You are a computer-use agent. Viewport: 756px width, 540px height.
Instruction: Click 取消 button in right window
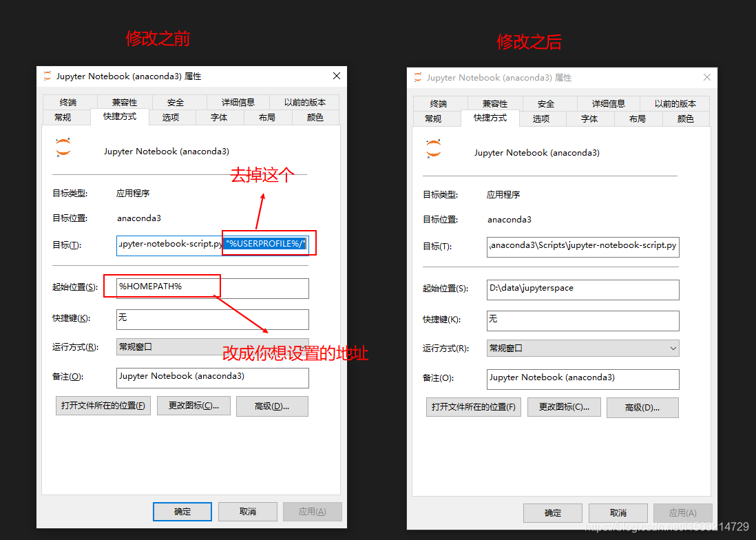coord(618,513)
